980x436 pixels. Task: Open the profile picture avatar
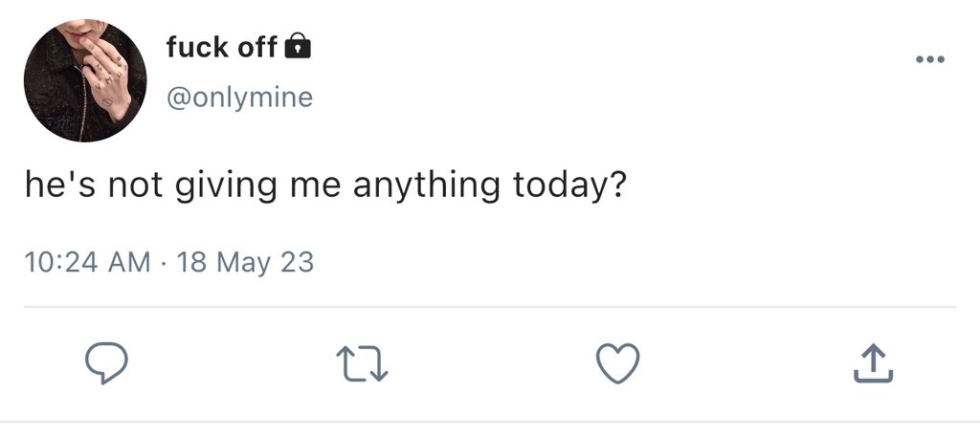(x=85, y=81)
